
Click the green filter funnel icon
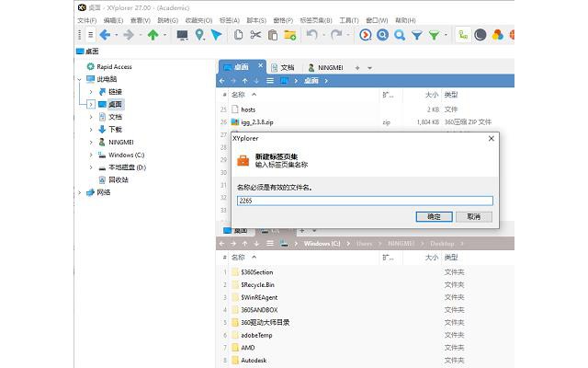[x=434, y=35]
